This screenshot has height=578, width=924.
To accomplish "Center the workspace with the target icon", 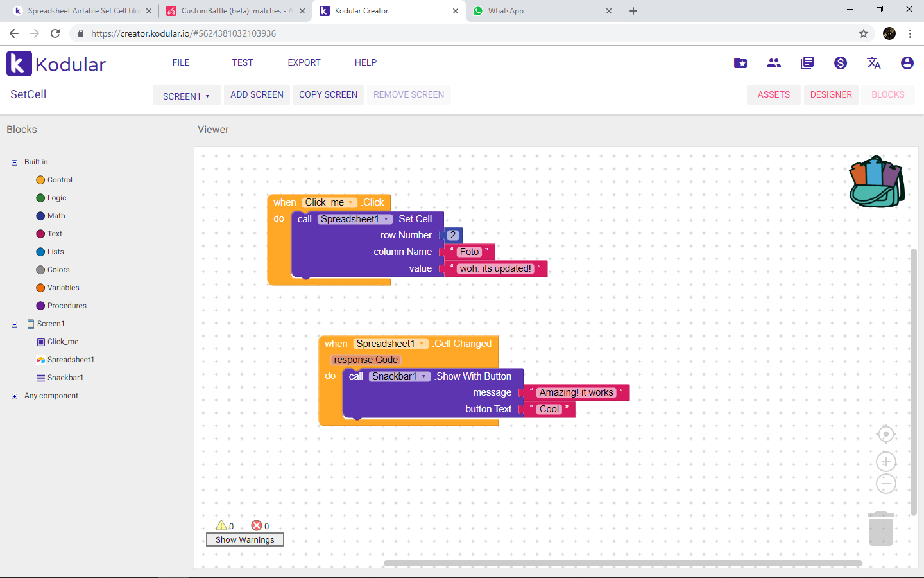I will (x=886, y=435).
